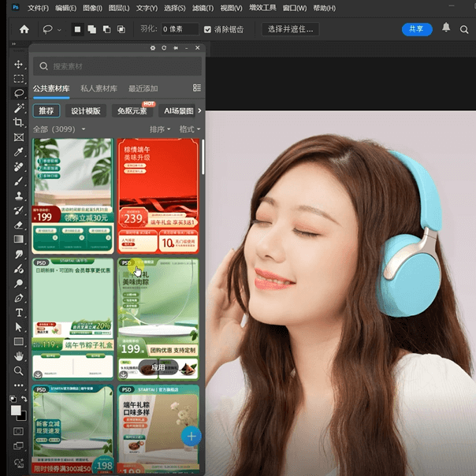Choose Add to Selection mode
476x476 pixels.
(x=92, y=29)
